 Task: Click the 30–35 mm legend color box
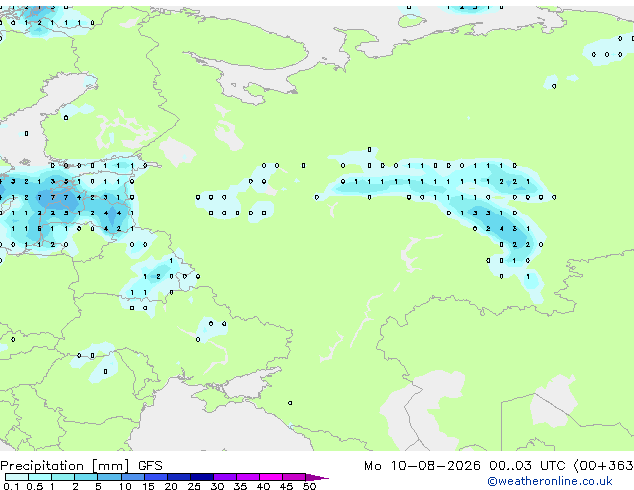coord(225,477)
